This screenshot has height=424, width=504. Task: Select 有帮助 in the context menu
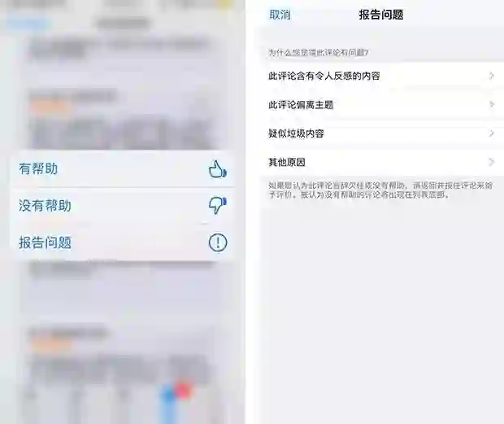pos(122,169)
